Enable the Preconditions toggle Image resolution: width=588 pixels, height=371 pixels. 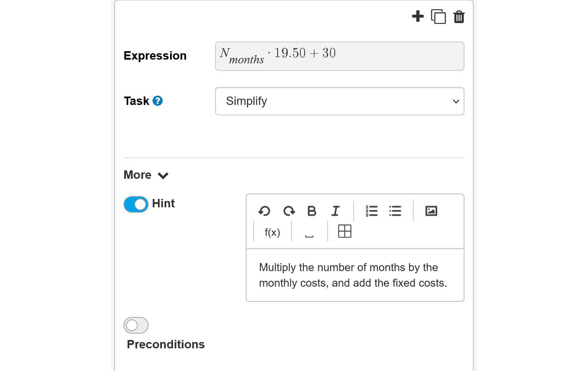pyautogui.click(x=136, y=325)
